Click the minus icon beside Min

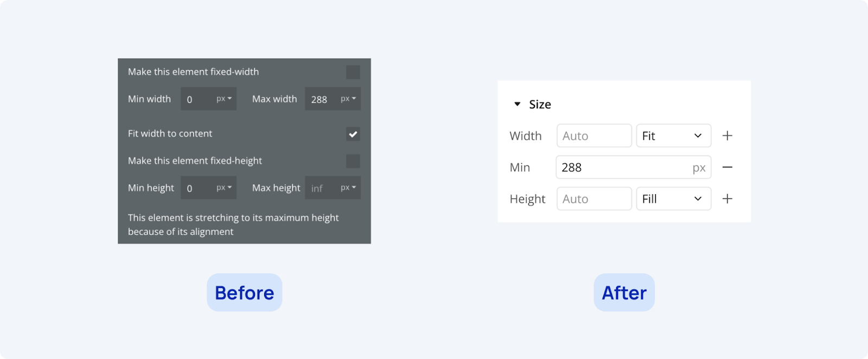click(x=727, y=167)
